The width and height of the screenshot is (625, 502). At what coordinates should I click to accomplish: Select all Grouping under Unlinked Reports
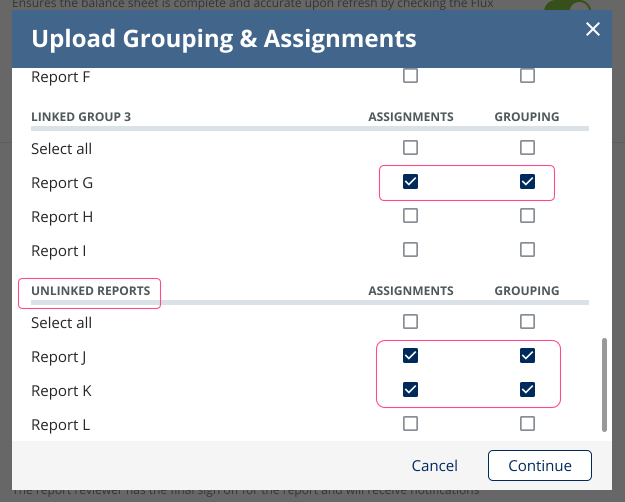click(528, 322)
